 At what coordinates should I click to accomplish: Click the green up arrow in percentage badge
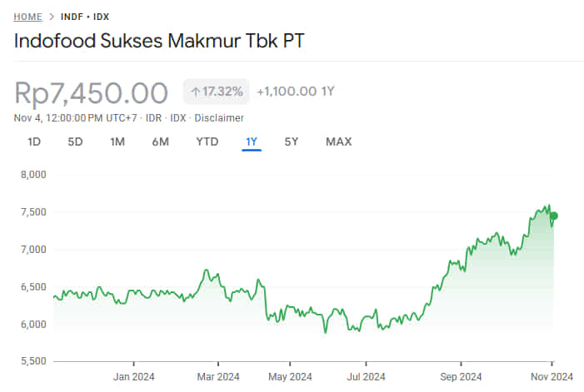(x=196, y=91)
